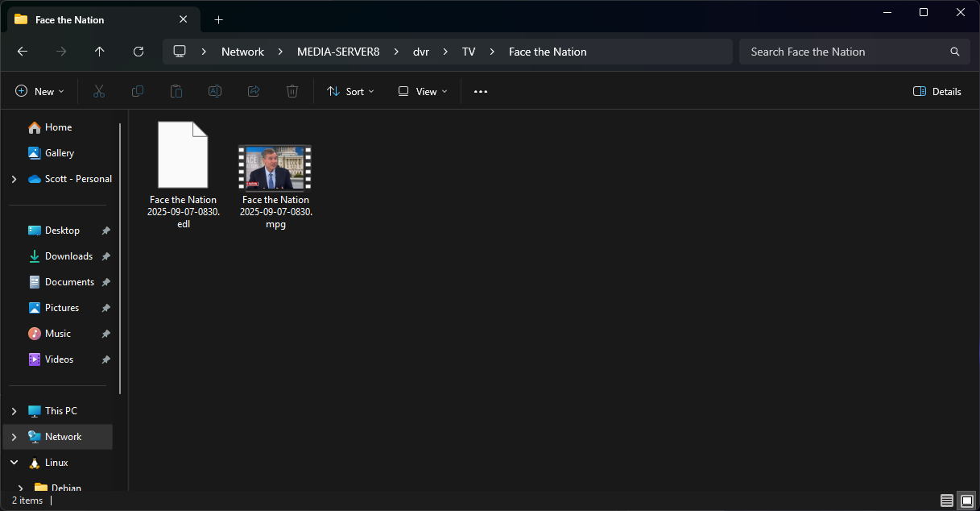The width and height of the screenshot is (980, 511).
Task: Click the Share icon in the toolbar
Action: point(253,91)
